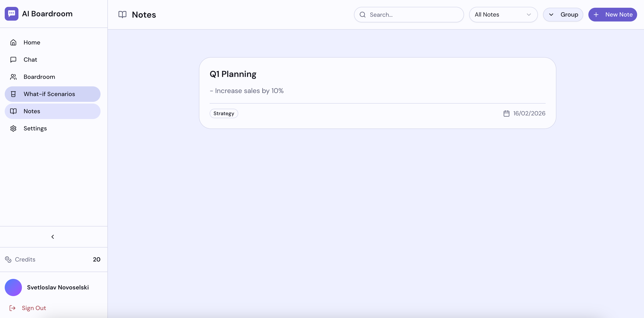Select the What-if Scenarios icon
The width and height of the screenshot is (644, 318).
tap(14, 94)
